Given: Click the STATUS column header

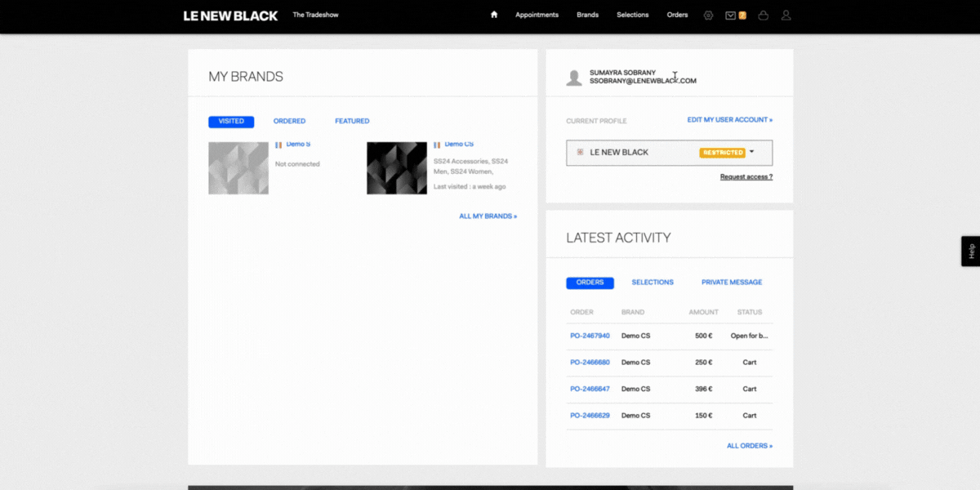Looking at the screenshot, I should 750,312.
